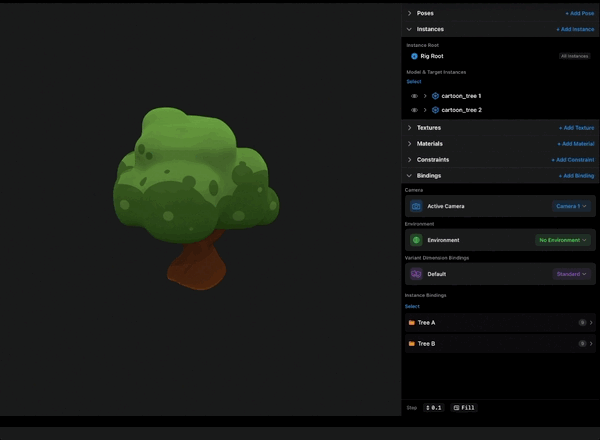Viewport: 600px width, 440px height.
Task: Open the No Environment dropdown
Action: [x=563, y=240]
